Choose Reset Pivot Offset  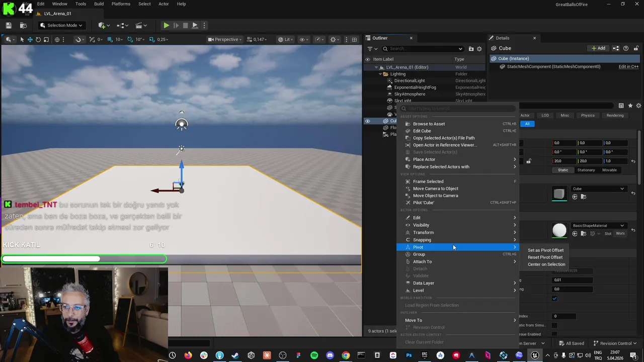click(545, 257)
